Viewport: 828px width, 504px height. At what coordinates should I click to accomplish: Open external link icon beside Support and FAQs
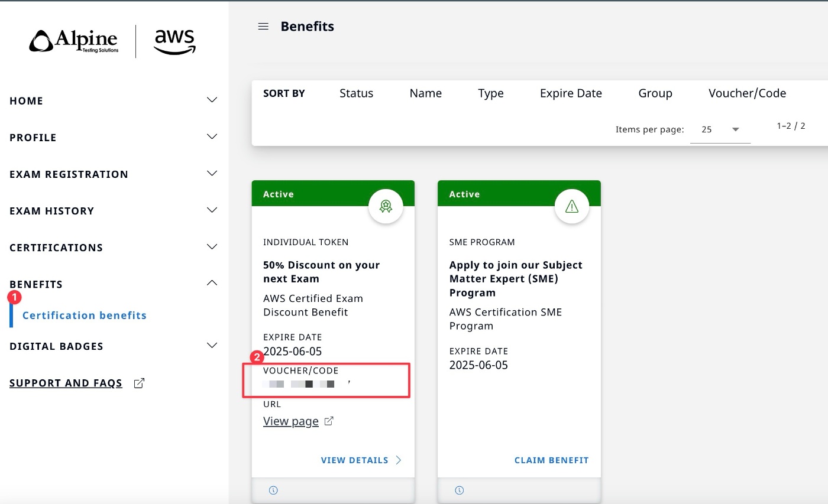(139, 383)
